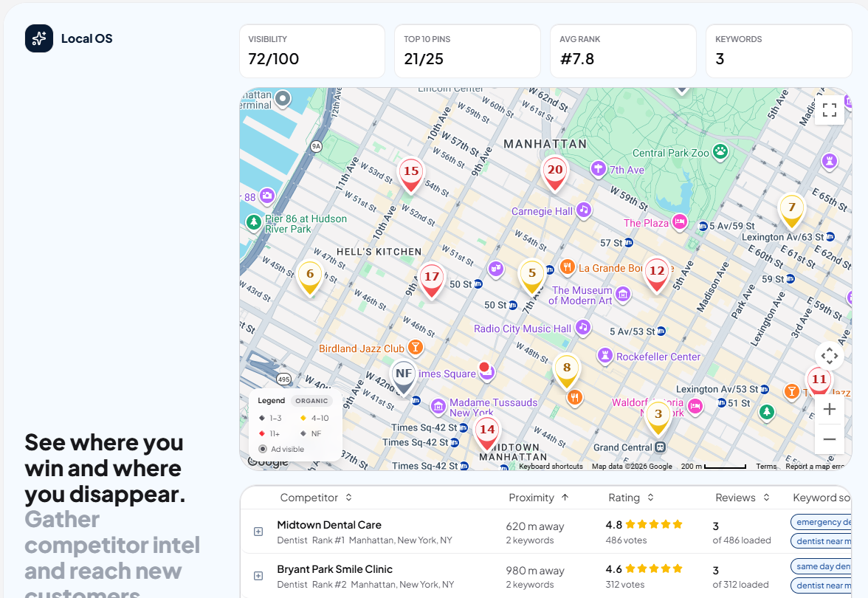Sort table by Competitor column
868x598 pixels.
pos(316,498)
